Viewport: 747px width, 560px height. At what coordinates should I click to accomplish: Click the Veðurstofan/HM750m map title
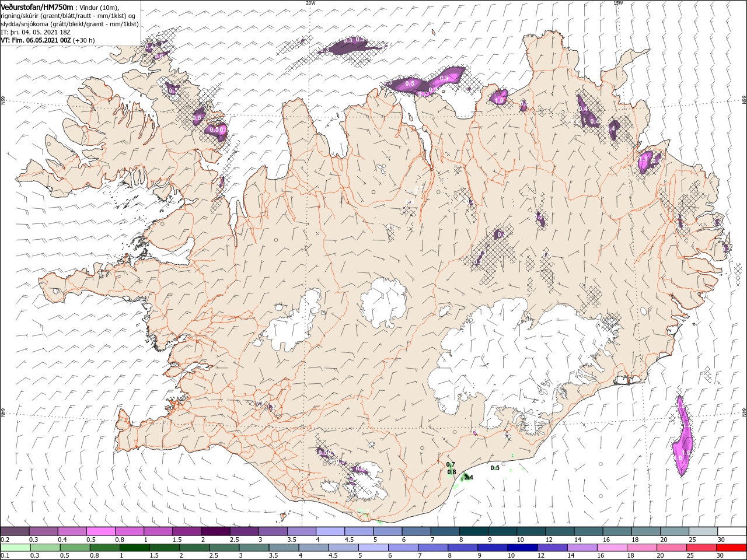tap(37, 6)
